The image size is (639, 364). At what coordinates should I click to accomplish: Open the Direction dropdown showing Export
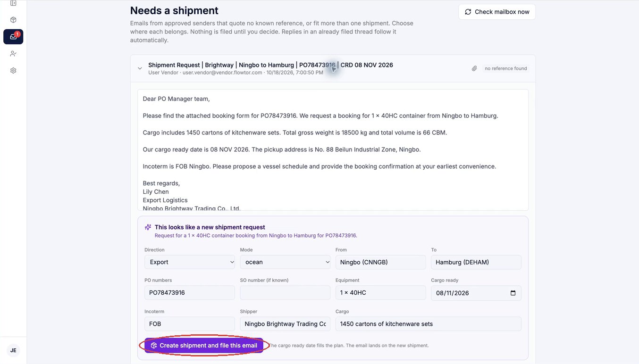[x=190, y=262]
